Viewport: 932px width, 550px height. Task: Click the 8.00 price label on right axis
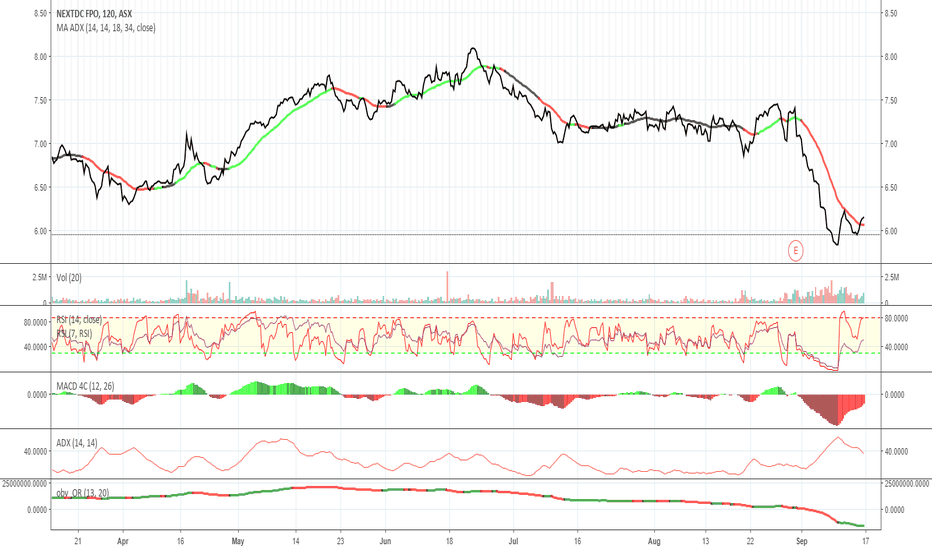coord(890,57)
